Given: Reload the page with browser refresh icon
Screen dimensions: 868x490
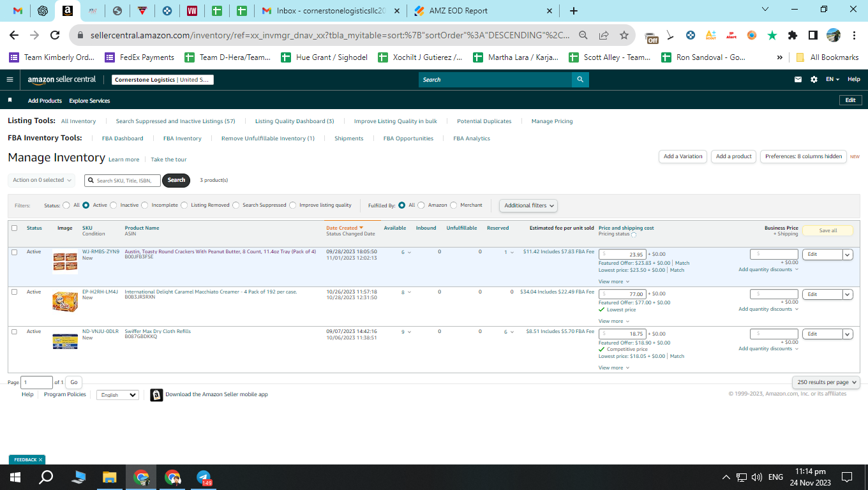Looking at the screenshot, I should (55, 35).
